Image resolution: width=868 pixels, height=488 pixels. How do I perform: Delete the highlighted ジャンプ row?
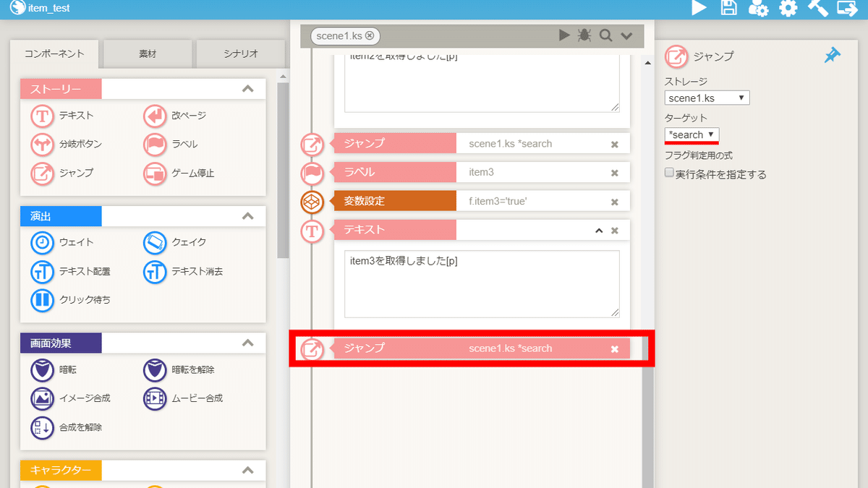point(615,349)
